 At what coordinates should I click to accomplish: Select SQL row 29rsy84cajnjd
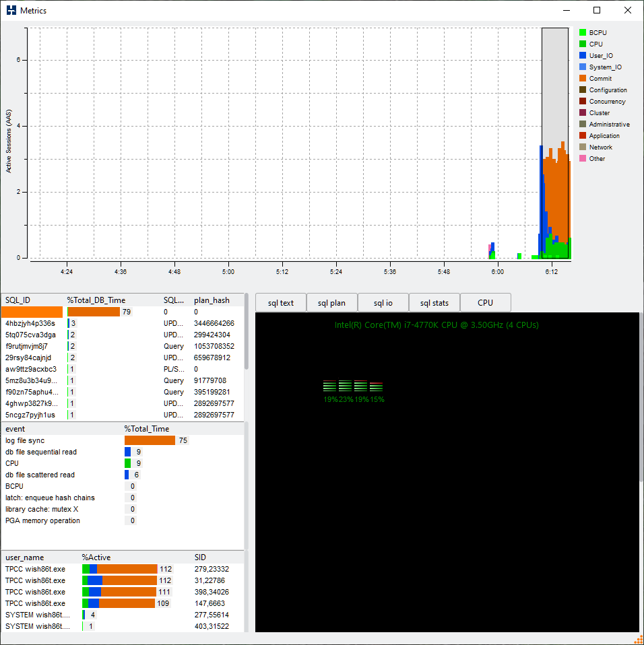[123, 358]
